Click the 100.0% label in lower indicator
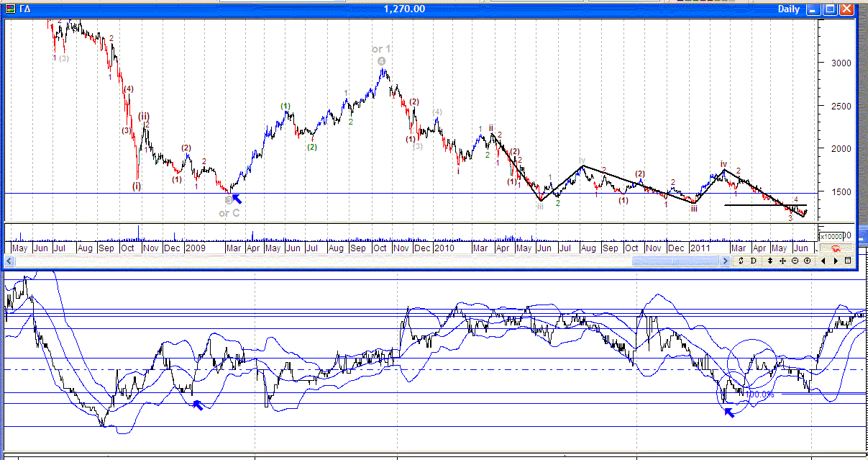The width and height of the screenshot is (868, 460). point(759,394)
